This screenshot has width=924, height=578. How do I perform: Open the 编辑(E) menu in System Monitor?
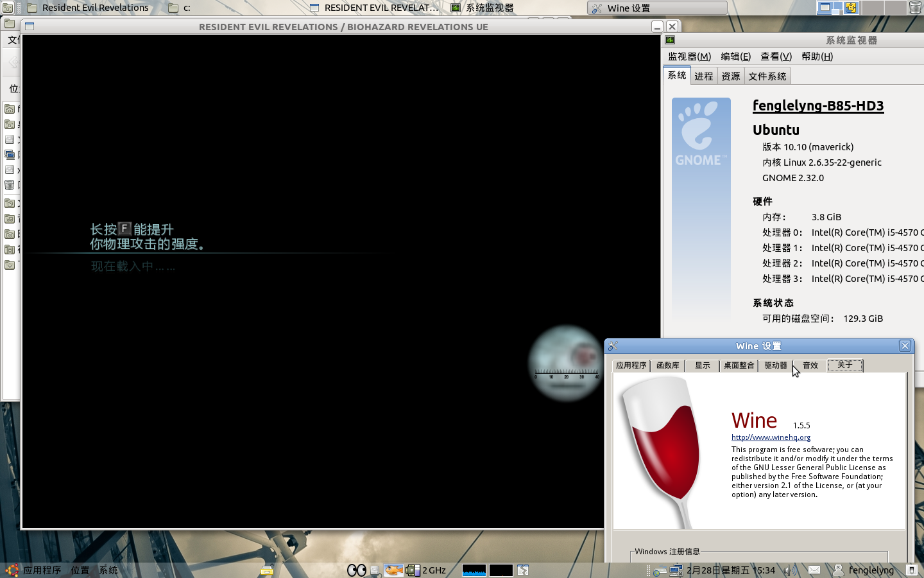[735, 57]
